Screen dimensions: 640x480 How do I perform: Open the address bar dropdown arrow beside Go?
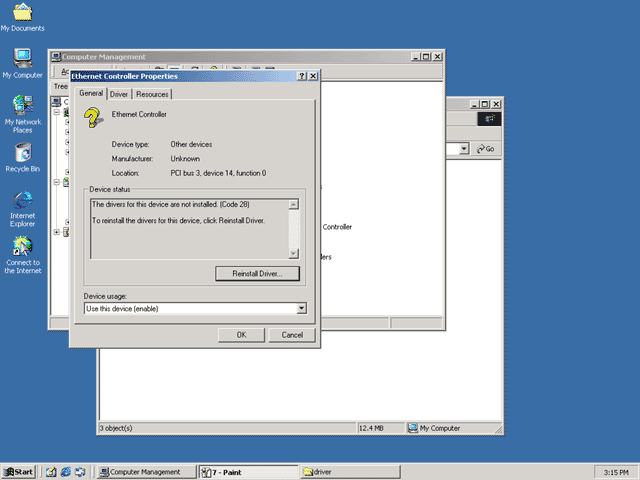click(464, 149)
